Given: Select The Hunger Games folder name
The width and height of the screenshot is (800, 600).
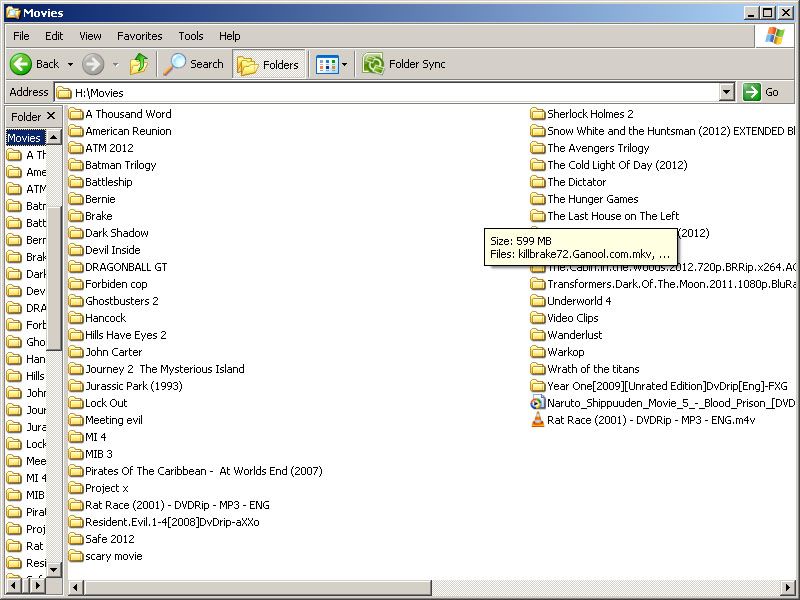Looking at the screenshot, I should click(593, 199).
